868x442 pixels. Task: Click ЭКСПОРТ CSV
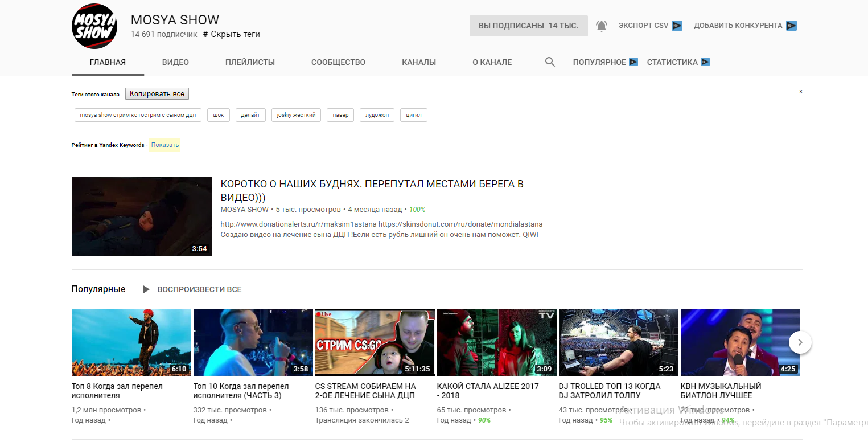pos(643,26)
